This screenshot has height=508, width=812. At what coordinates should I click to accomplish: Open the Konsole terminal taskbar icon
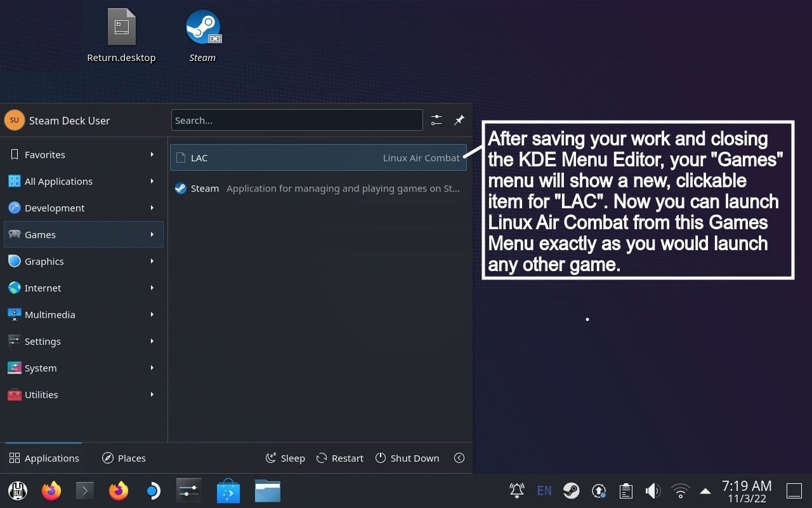85,491
